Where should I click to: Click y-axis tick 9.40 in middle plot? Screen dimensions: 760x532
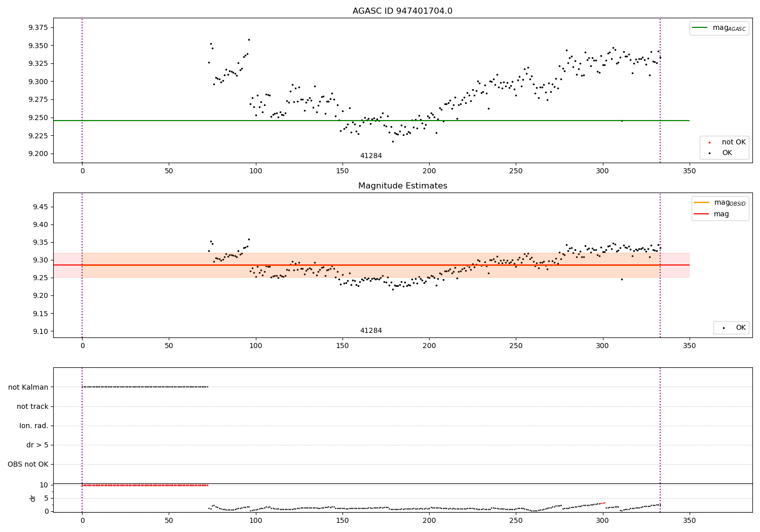41,224
